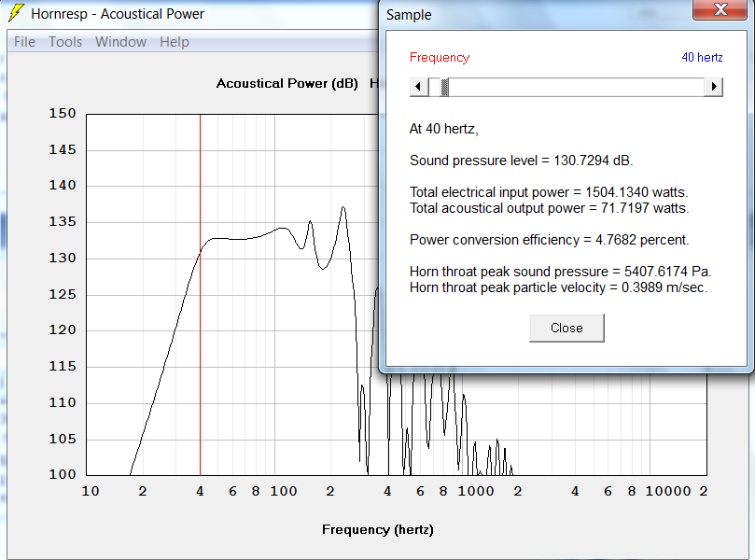Click the Power conversion efficiency line
The height and width of the screenshot is (560, 755).
click(x=549, y=240)
